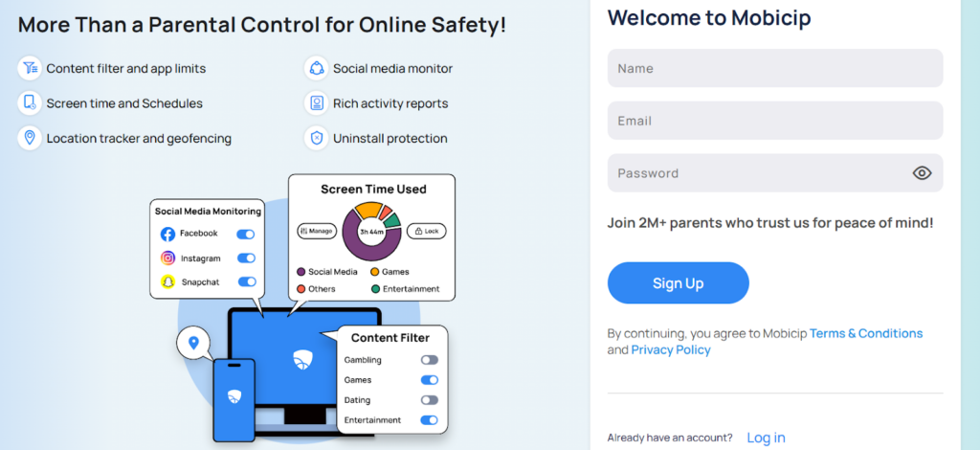
Task: Click the rich activity reports icon
Action: [317, 102]
